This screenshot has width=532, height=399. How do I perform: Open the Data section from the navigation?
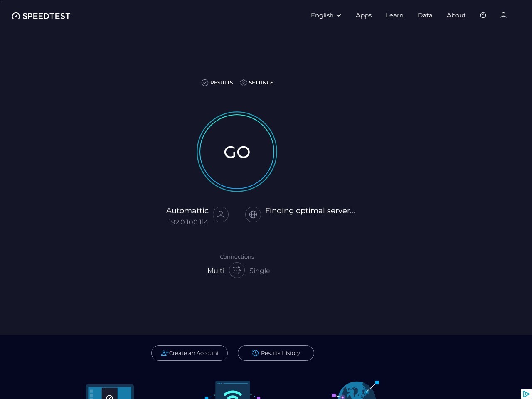pyautogui.click(x=425, y=15)
